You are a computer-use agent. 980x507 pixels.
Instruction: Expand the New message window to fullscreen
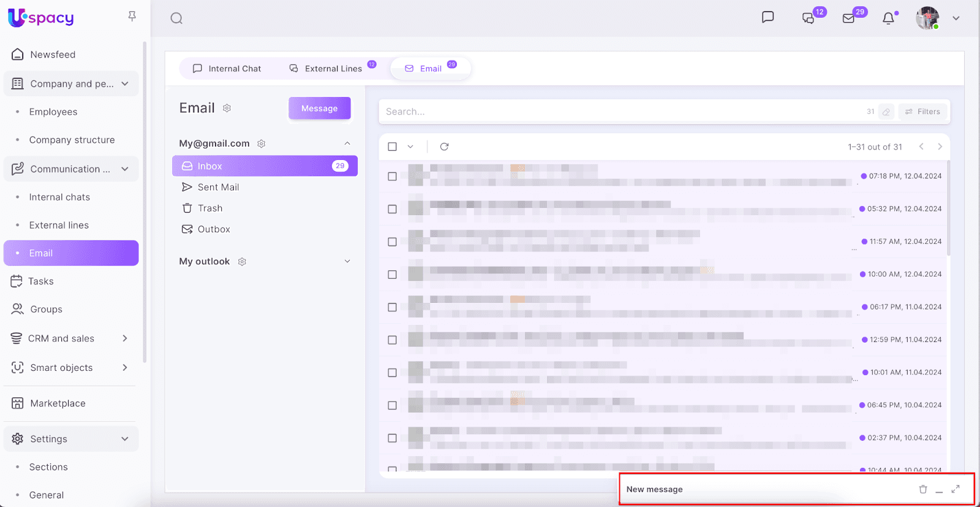tap(956, 489)
